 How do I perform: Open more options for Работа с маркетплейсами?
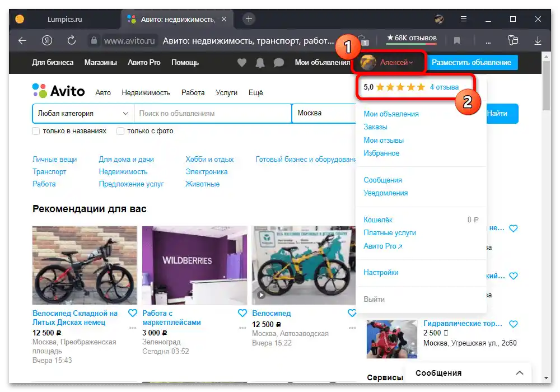(242, 328)
